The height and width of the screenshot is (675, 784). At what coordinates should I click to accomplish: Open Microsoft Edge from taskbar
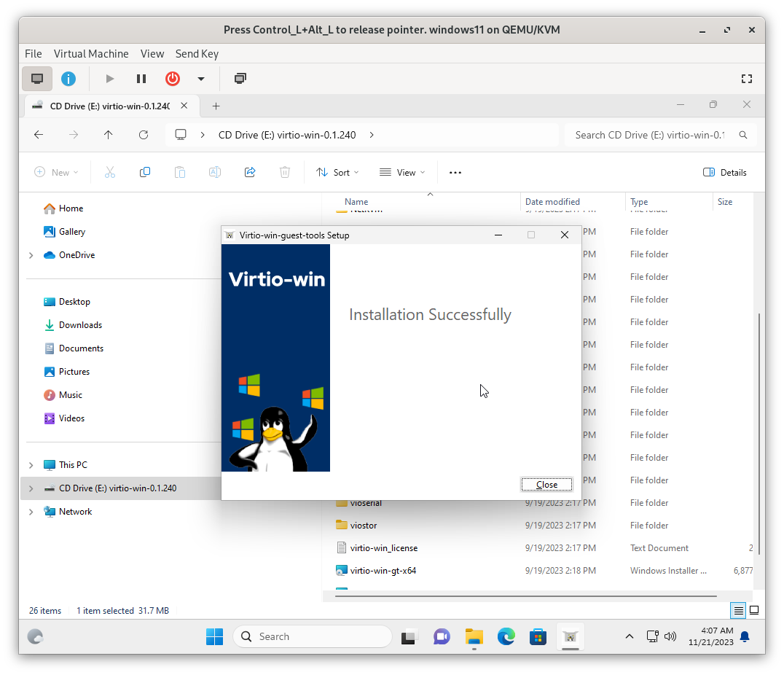pos(506,636)
